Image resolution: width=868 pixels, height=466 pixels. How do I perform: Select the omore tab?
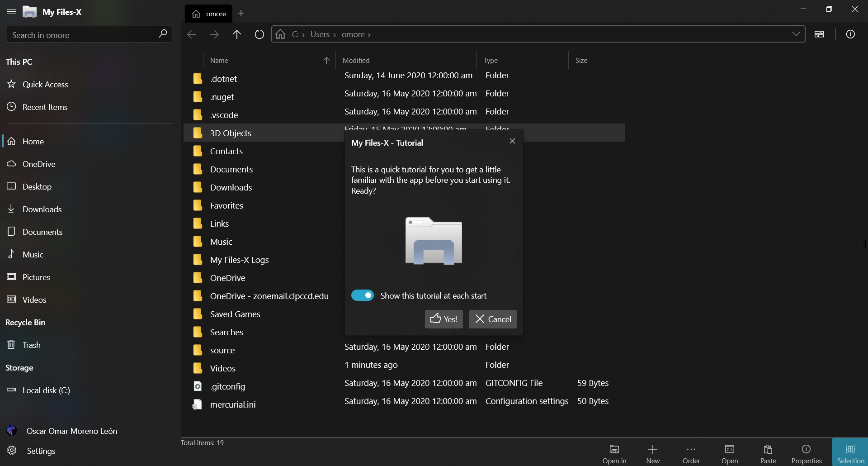pyautogui.click(x=209, y=14)
